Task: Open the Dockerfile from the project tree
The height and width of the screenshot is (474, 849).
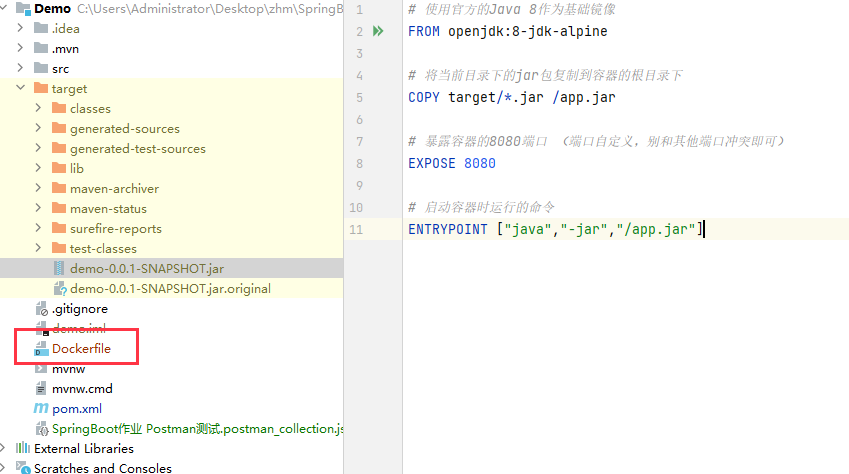Action: pos(81,349)
